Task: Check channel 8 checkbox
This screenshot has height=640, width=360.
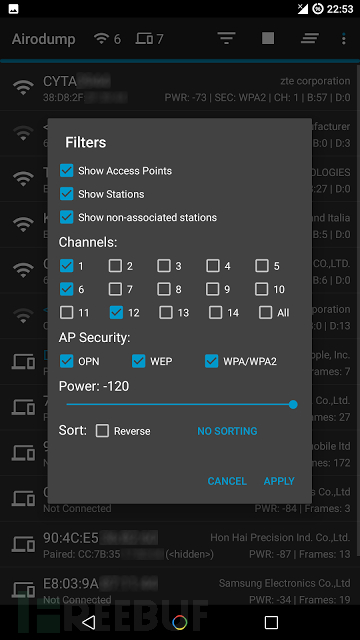Action: point(164,289)
